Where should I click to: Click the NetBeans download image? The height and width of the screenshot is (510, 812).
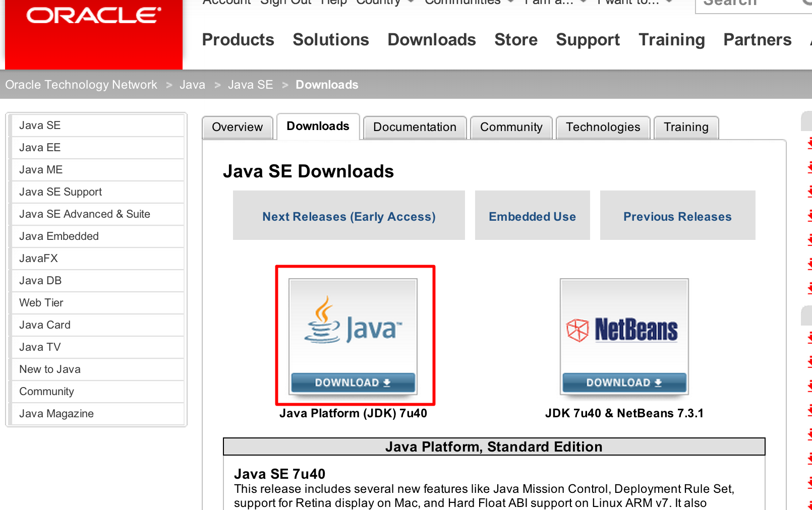tap(624, 336)
